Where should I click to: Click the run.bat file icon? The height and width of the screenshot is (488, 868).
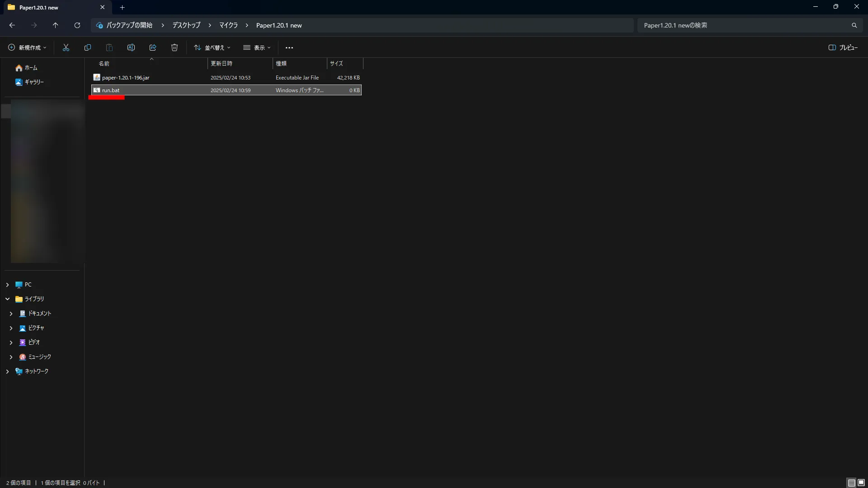point(97,90)
